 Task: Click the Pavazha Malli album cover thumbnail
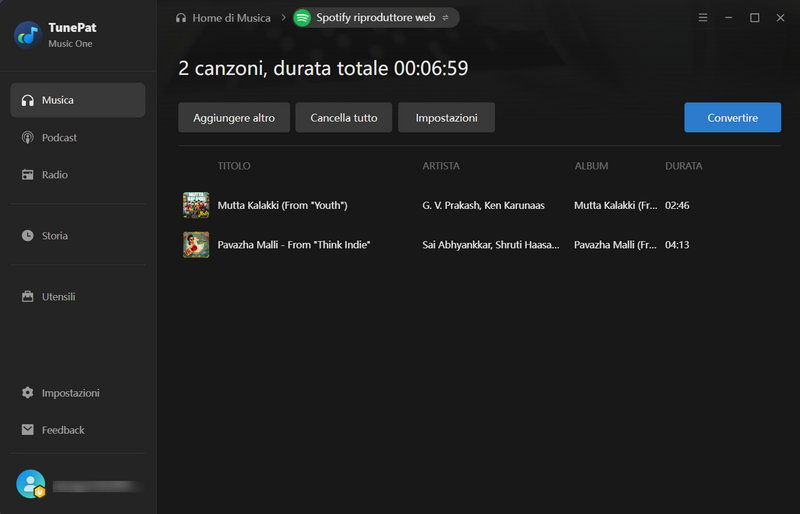pyautogui.click(x=196, y=244)
